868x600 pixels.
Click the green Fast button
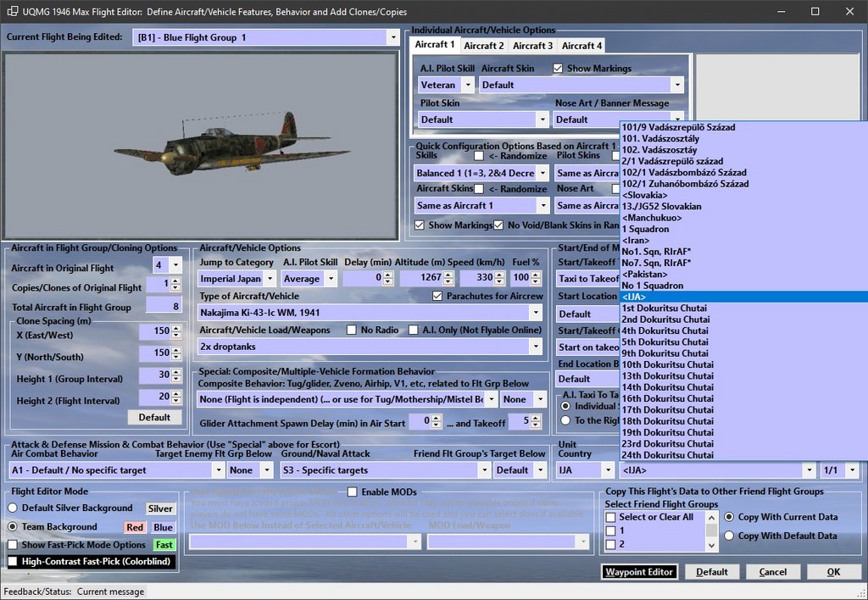point(164,546)
